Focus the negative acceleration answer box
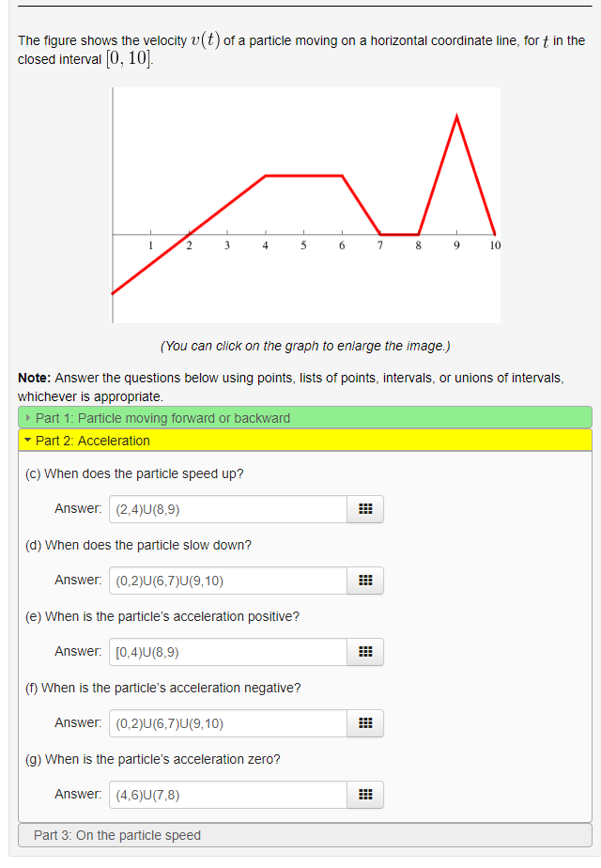The height and width of the screenshot is (868, 601). click(x=225, y=722)
